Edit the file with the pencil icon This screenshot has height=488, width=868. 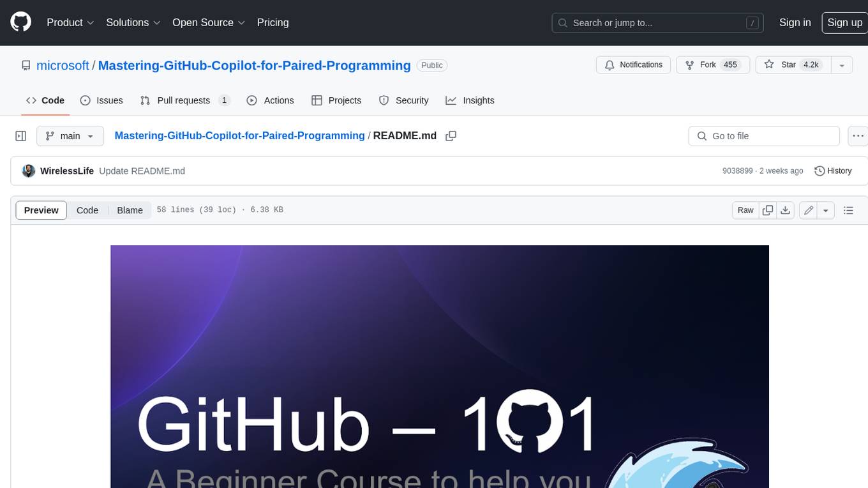tap(809, 210)
